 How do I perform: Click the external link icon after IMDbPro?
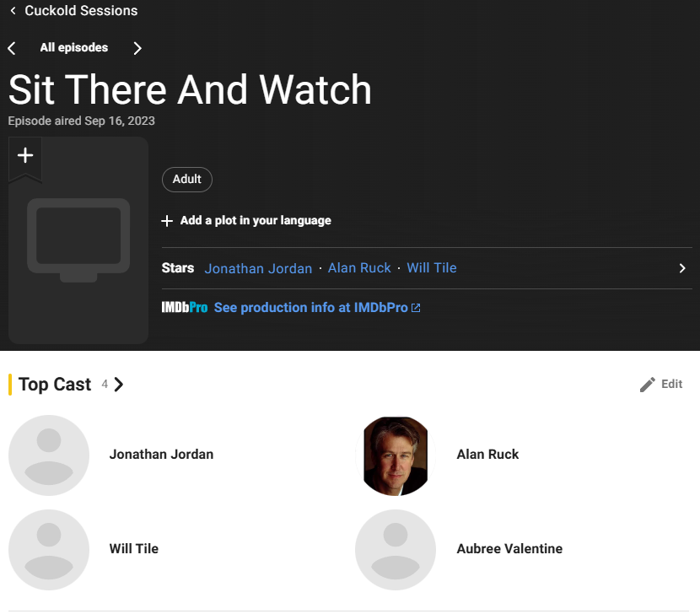coord(416,308)
